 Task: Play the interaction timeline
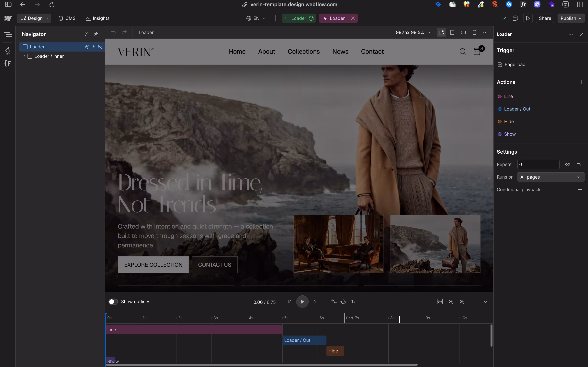click(302, 302)
